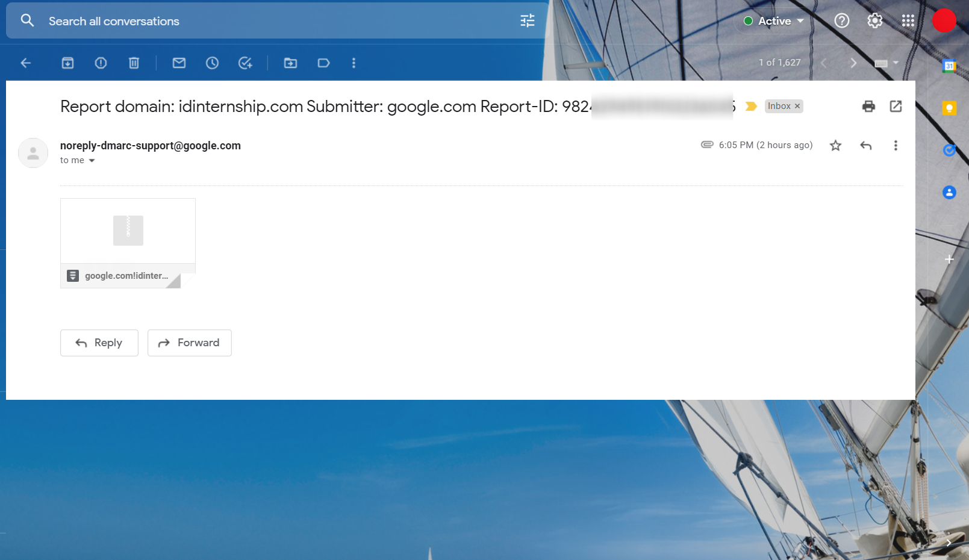The image size is (969, 560).
Task: Open the red account avatar
Action: 944,20
